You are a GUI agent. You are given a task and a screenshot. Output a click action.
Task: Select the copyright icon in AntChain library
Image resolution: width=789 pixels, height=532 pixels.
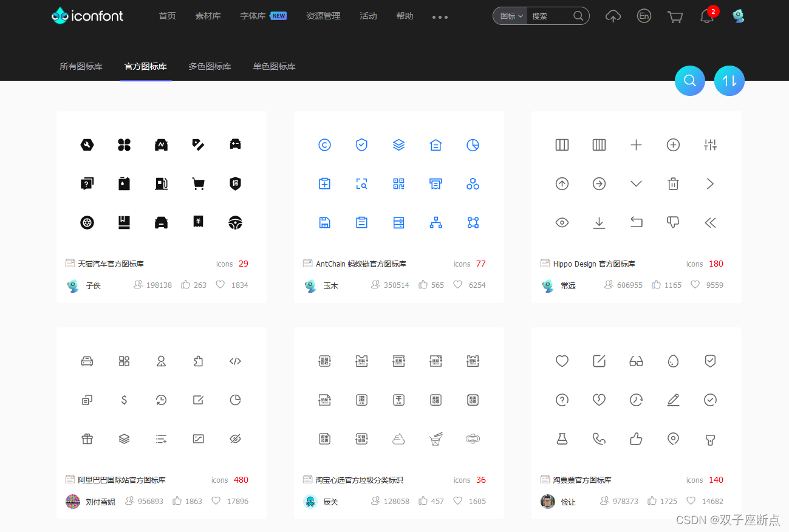325,145
